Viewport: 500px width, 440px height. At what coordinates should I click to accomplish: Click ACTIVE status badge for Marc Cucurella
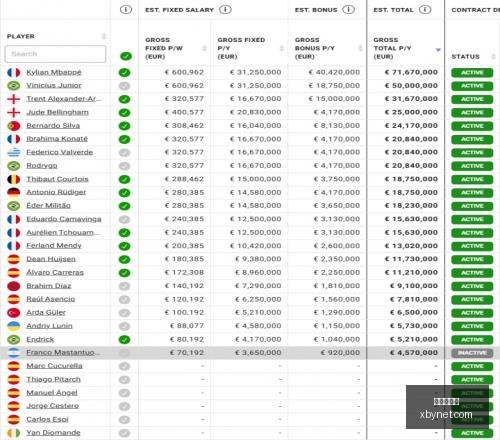tap(472, 366)
